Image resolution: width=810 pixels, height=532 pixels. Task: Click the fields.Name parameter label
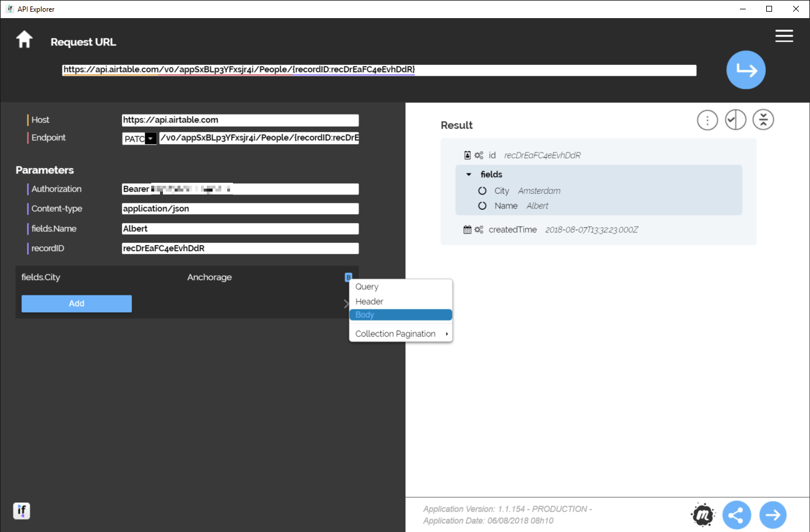(54, 229)
